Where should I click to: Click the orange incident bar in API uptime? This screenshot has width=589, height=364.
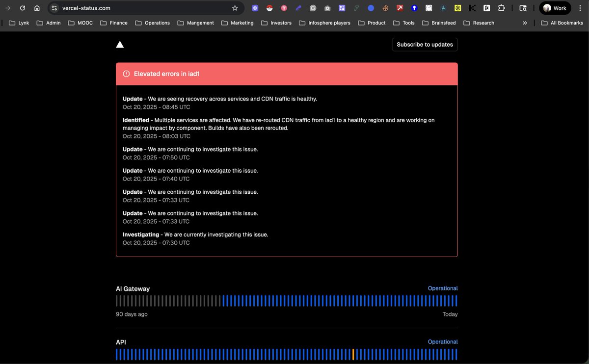[353, 354]
